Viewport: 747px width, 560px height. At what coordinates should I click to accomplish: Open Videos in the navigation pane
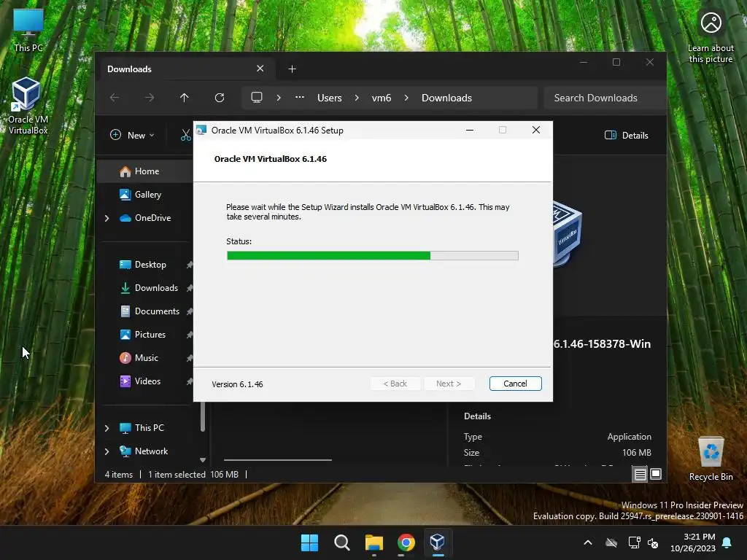(x=147, y=381)
